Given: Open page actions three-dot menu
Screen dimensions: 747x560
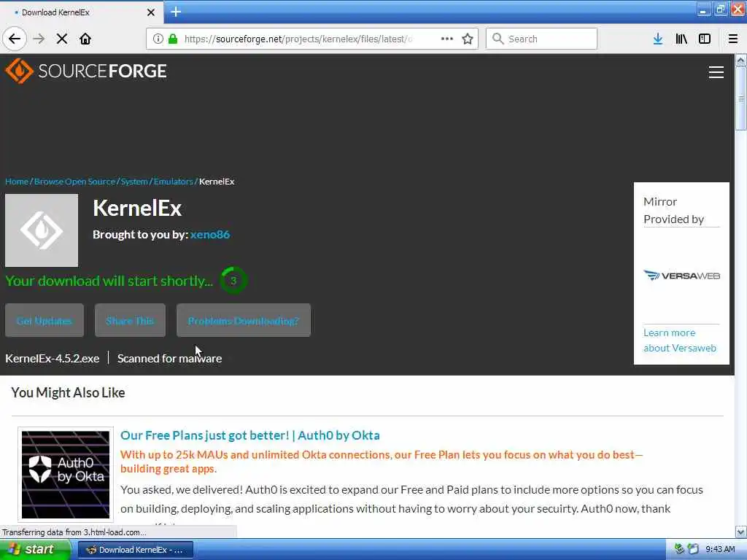Looking at the screenshot, I should tap(447, 39).
